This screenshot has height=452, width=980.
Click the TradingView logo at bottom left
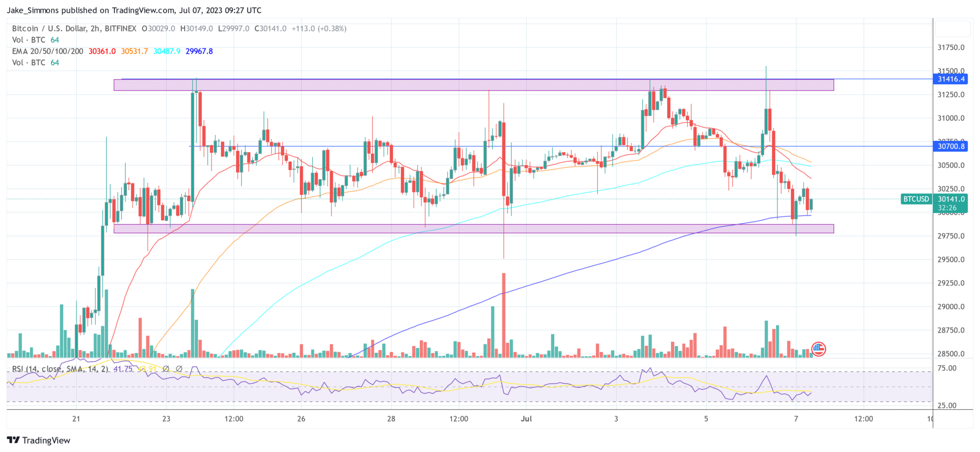39,440
